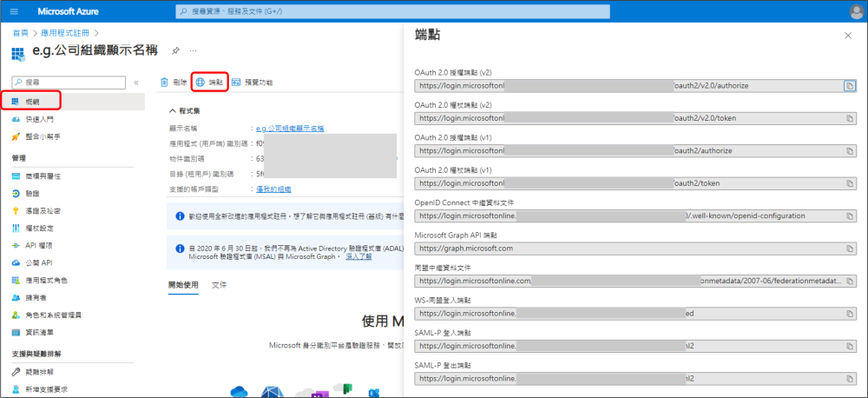Copy the SAML-P 登出端點 URL
This screenshot has width=868, height=398.
[x=849, y=379]
